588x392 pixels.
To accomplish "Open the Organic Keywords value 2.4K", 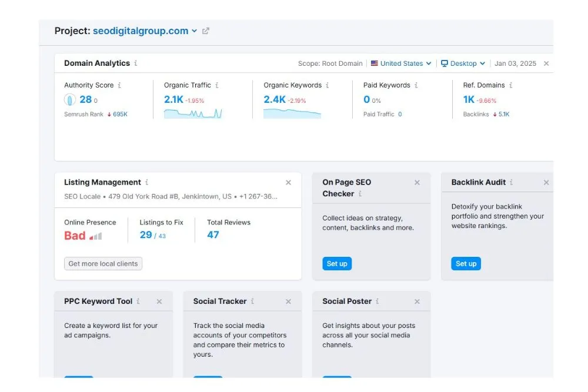I will click(275, 99).
